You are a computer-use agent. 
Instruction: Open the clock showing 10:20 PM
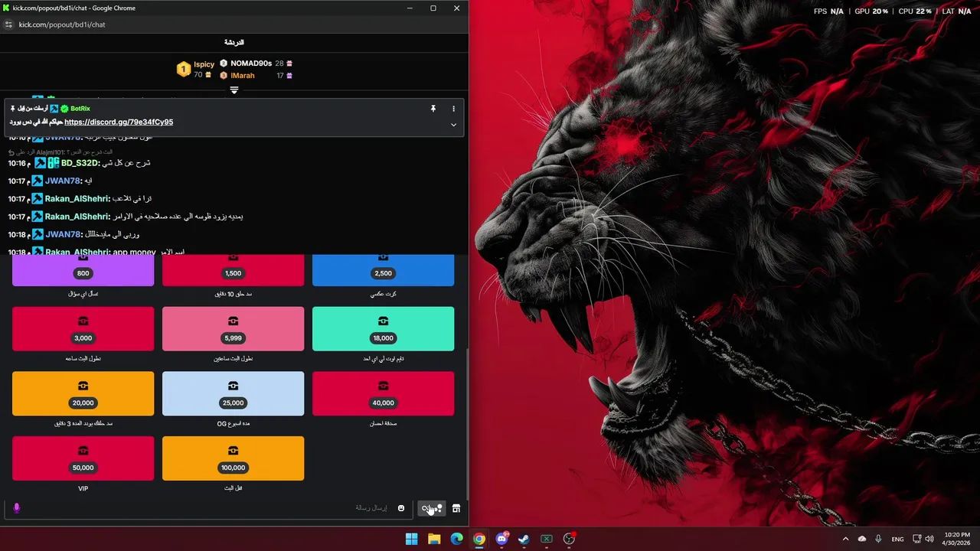tap(955, 539)
